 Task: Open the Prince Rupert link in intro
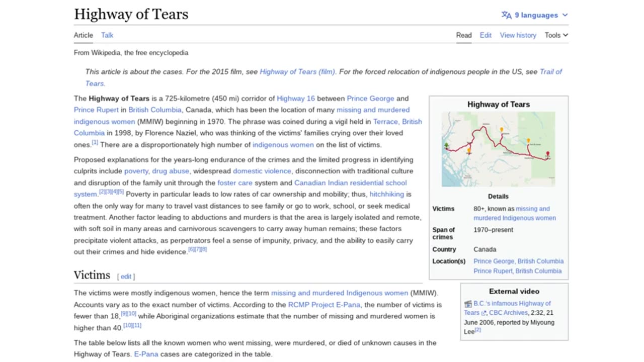96,110
